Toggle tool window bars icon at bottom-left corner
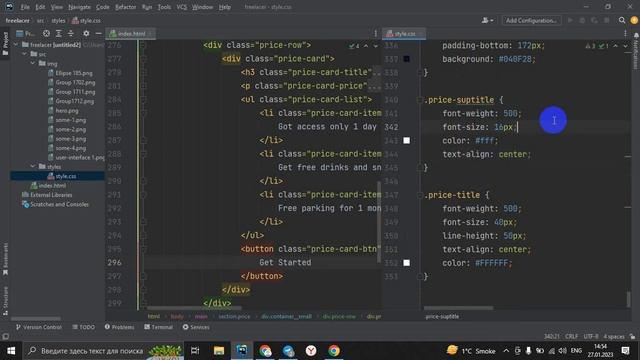640x360 pixels. [x=5, y=337]
